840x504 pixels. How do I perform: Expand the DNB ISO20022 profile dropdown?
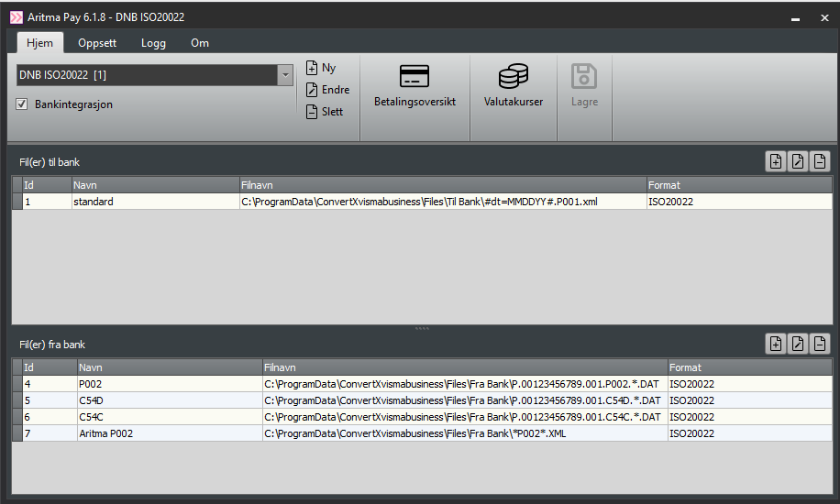285,75
